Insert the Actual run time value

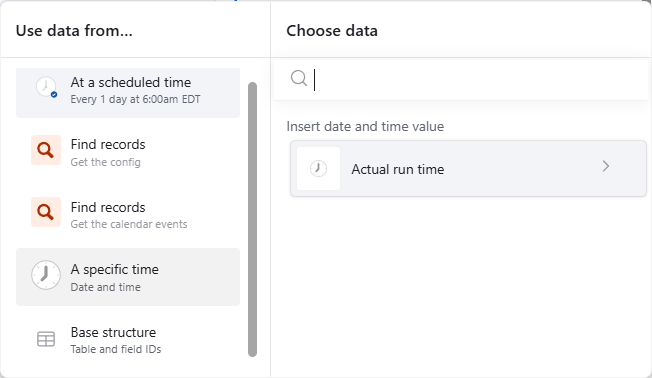click(468, 168)
